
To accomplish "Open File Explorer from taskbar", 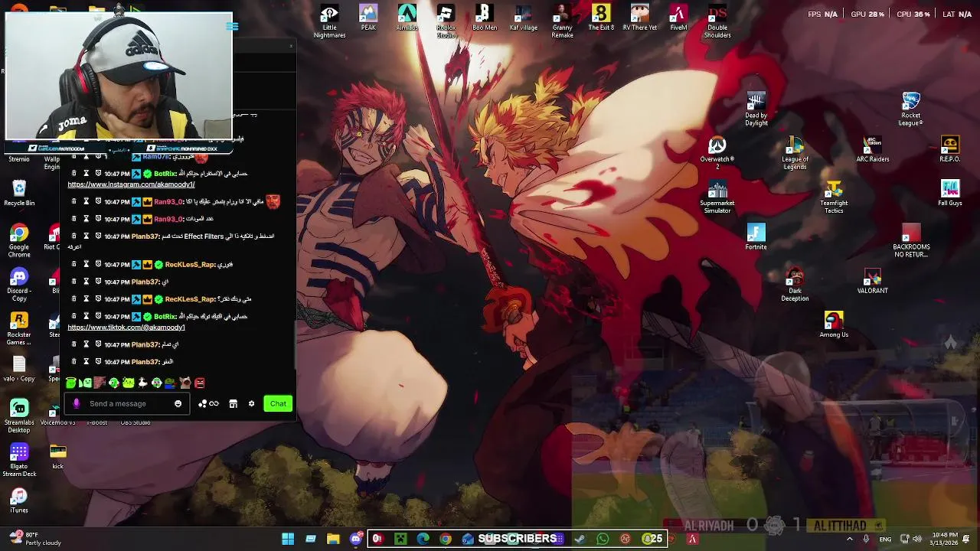I will tap(333, 539).
